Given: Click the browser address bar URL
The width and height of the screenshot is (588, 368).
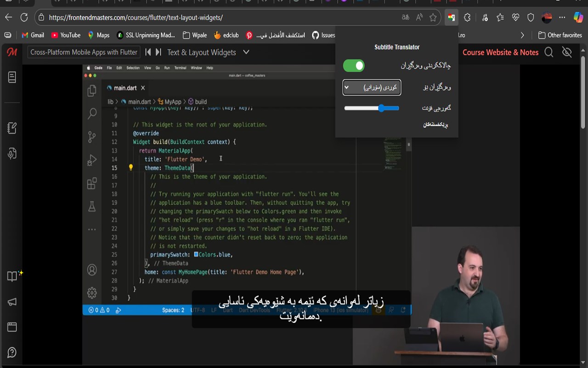Looking at the screenshot, I should point(136,17).
